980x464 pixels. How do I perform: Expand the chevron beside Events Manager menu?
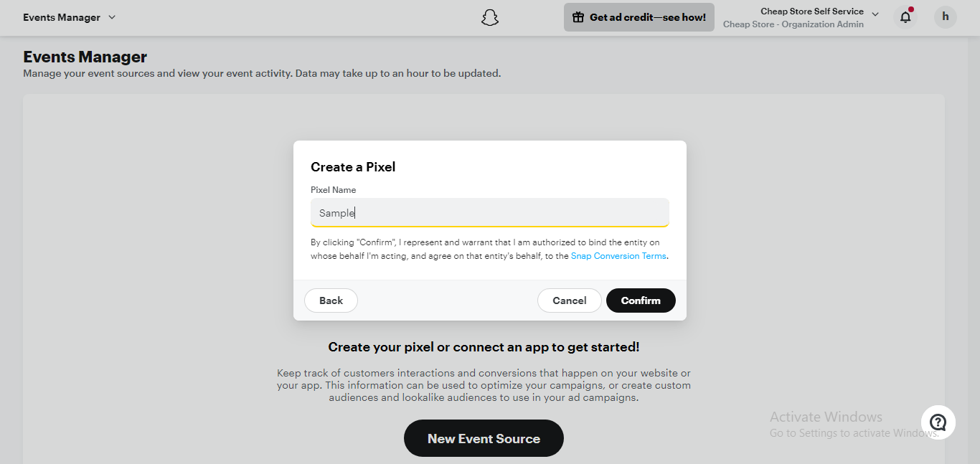(x=112, y=17)
